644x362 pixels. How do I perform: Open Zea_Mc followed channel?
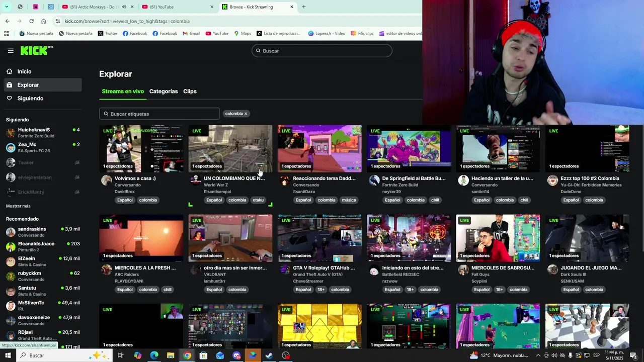tap(43, 147)
